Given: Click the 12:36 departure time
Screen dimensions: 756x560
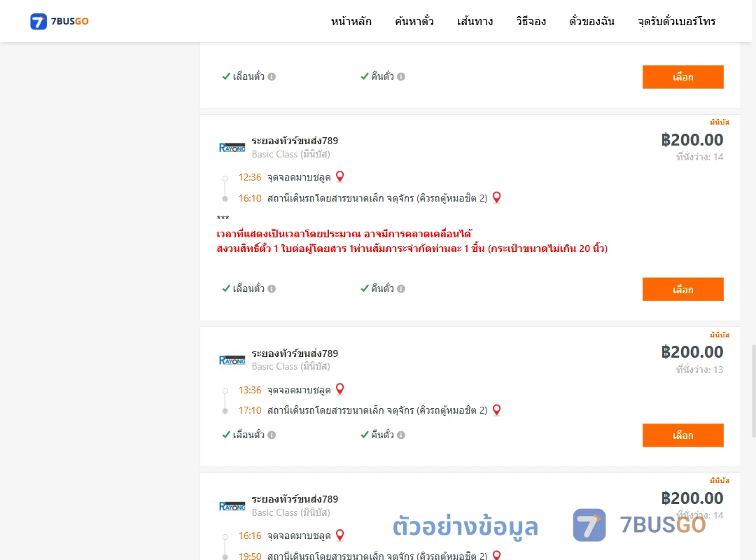Looking at the screenshot, I should click(250, 178).
